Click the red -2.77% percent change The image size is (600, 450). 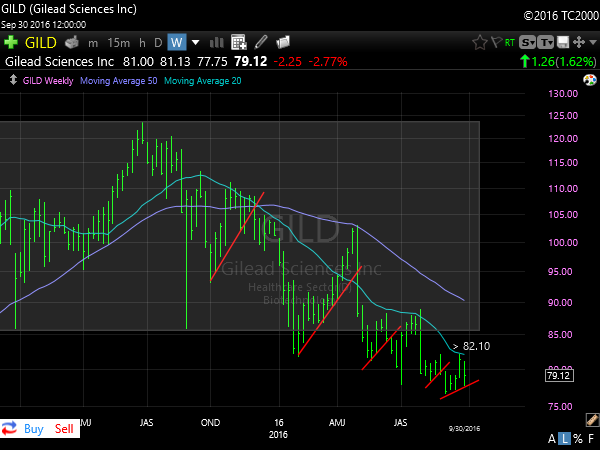coord(328,62)
